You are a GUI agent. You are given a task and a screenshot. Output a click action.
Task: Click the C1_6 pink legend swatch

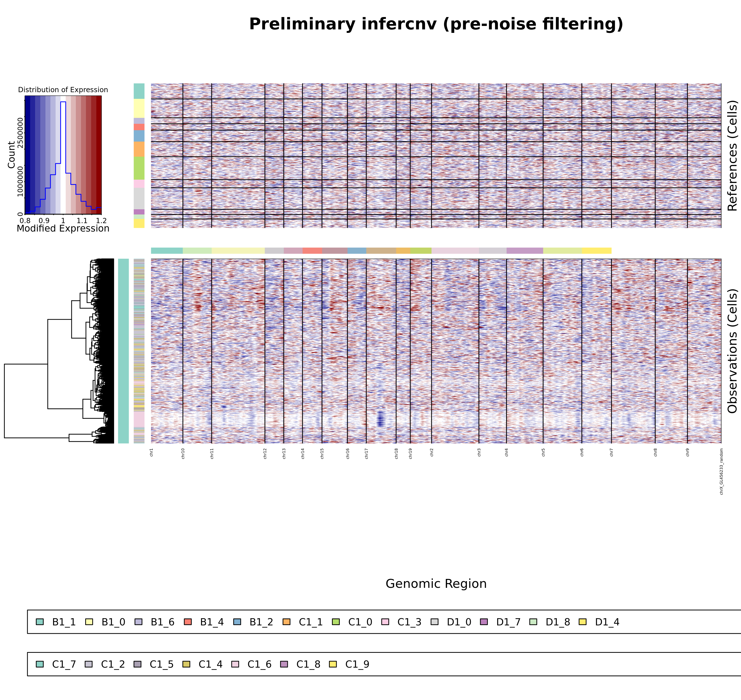click(235, 664)
